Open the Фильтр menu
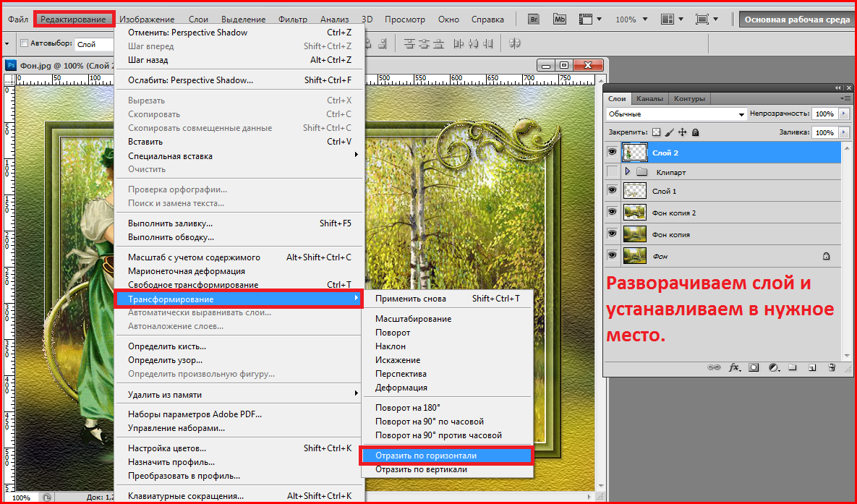Viewport: 857px width, 504px height. coord(292,19)
